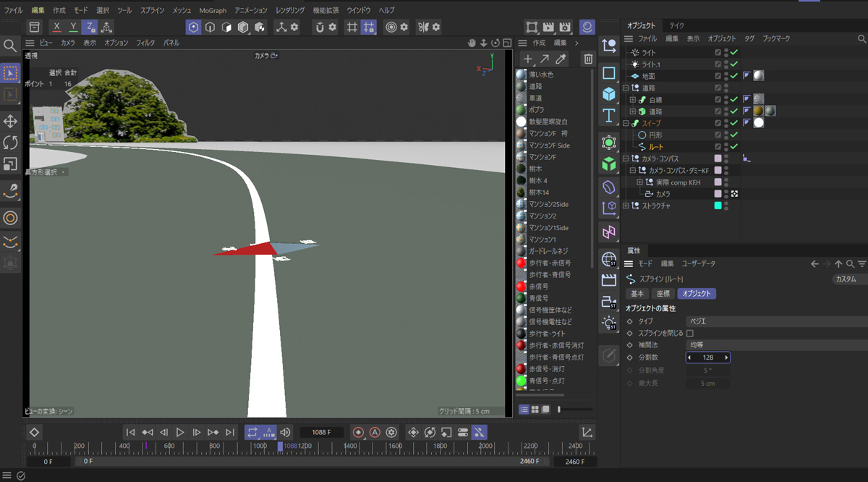The image size is (868, 482).
Task: Toggle the X axis lock
Action: [x=57, y=27]
